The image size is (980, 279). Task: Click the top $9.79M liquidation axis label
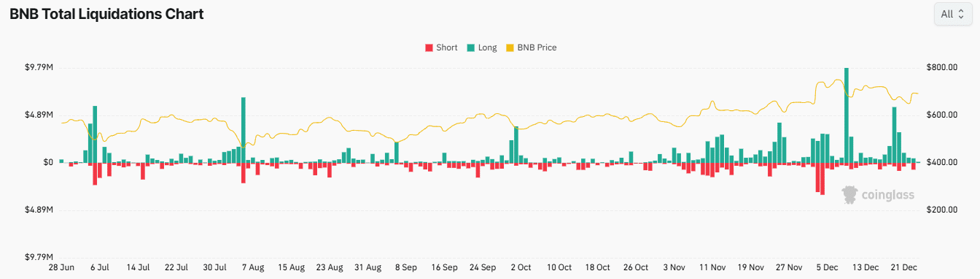pyautogui.click(x=39, y=68)
